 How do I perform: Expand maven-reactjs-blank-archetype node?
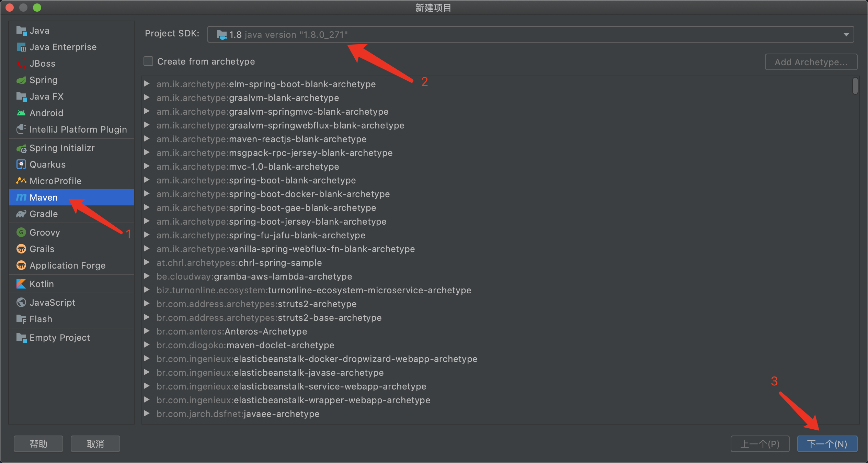[147, 138]
